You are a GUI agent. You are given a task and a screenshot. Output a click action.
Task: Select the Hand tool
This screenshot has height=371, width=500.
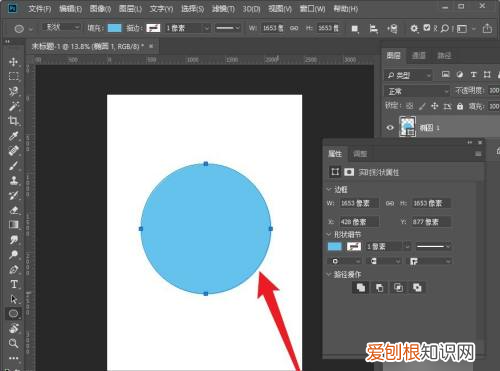(x=13, y=328)
